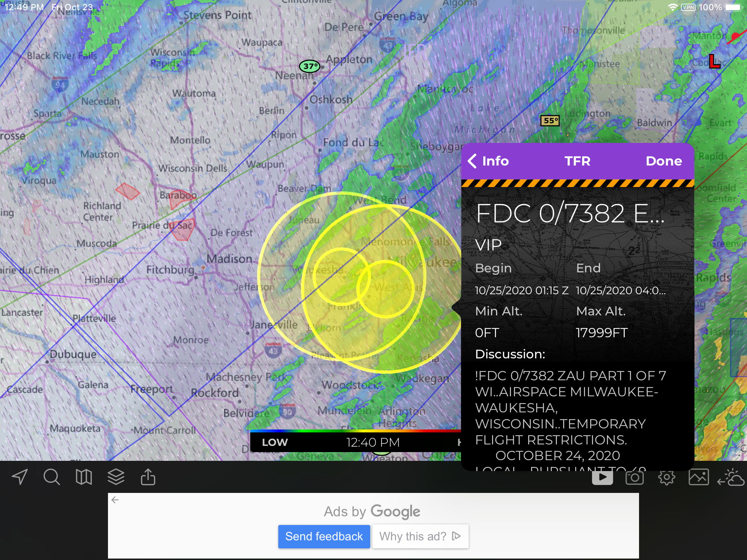Tap the Wi-Fi icon in status bar
Screen dimensions: 747x560
point(673,7)
